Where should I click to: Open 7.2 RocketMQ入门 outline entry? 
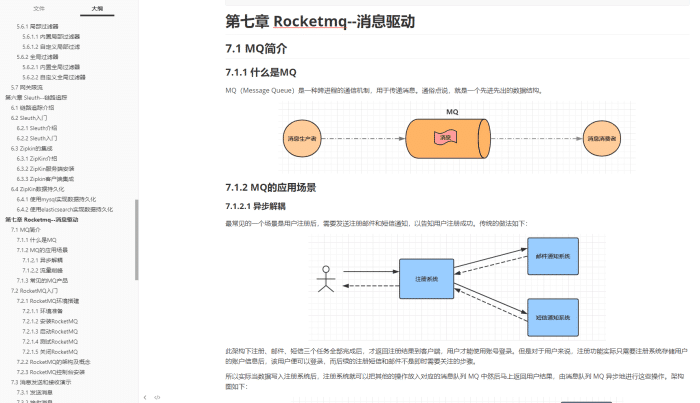(34, 291)
